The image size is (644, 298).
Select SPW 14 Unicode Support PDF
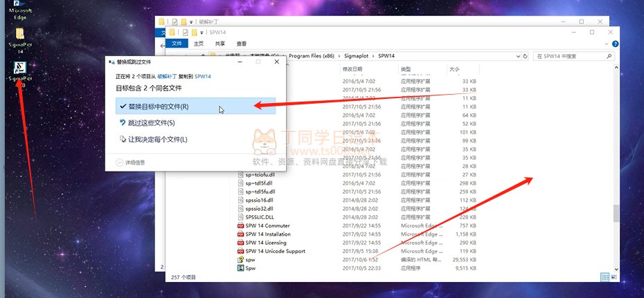coord(275,251)
